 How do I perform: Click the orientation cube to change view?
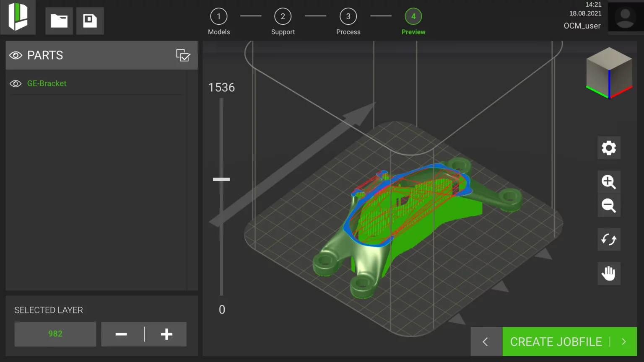point(608,72)
